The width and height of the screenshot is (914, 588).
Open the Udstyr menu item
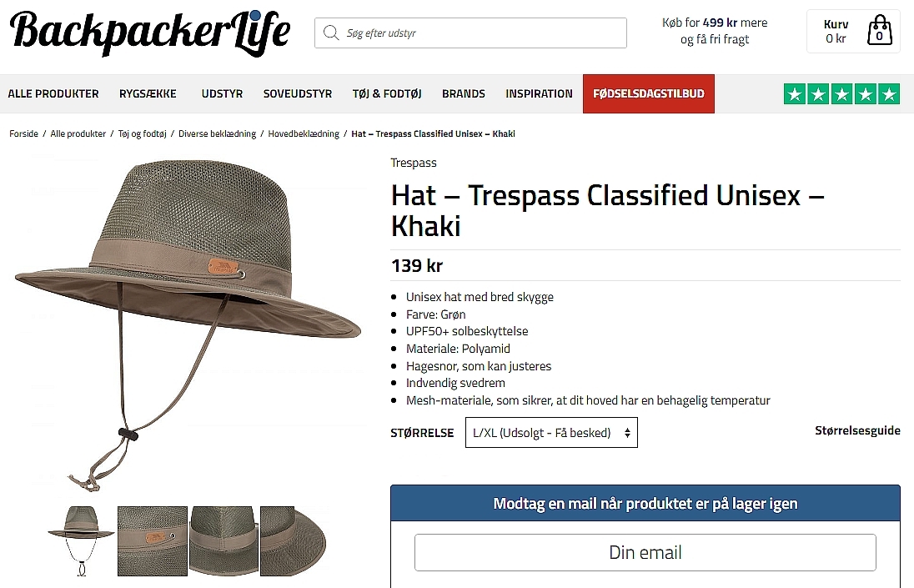coord(222,93)
